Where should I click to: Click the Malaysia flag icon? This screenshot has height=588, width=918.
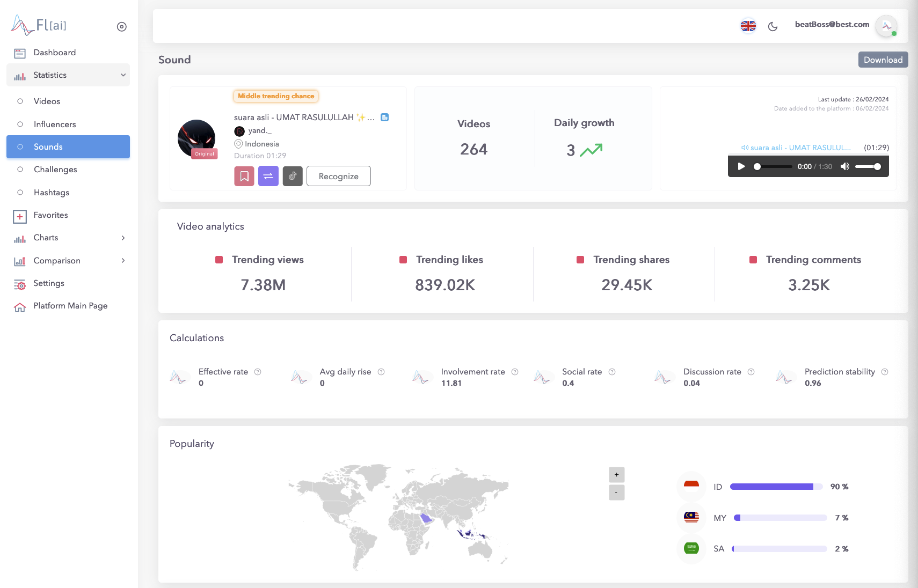click(691, 517)
